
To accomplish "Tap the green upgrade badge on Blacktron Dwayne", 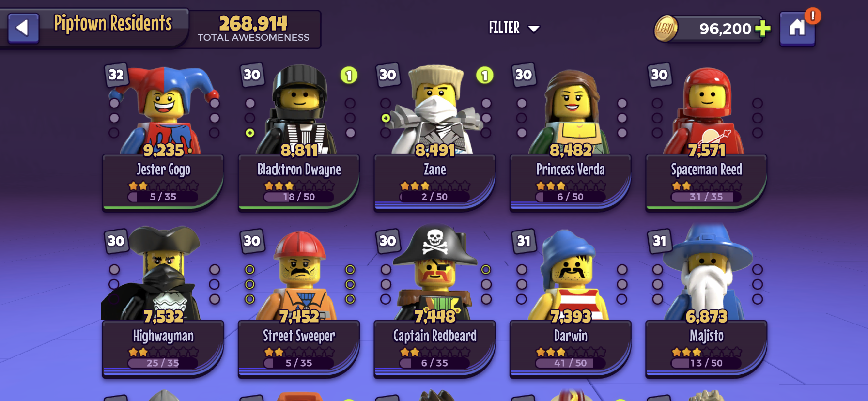I will 349,75.
